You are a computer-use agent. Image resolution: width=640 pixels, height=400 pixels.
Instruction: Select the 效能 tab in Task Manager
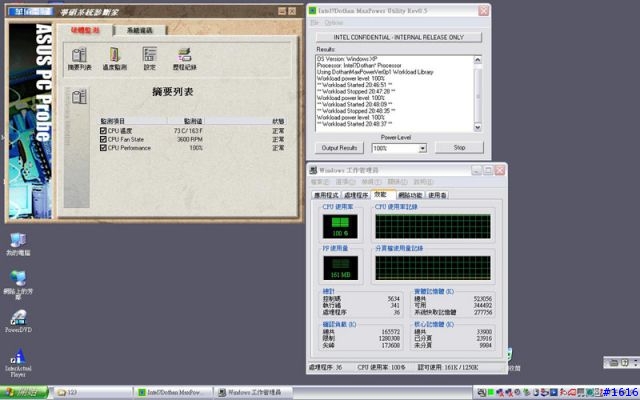click(x=382, y=194)
